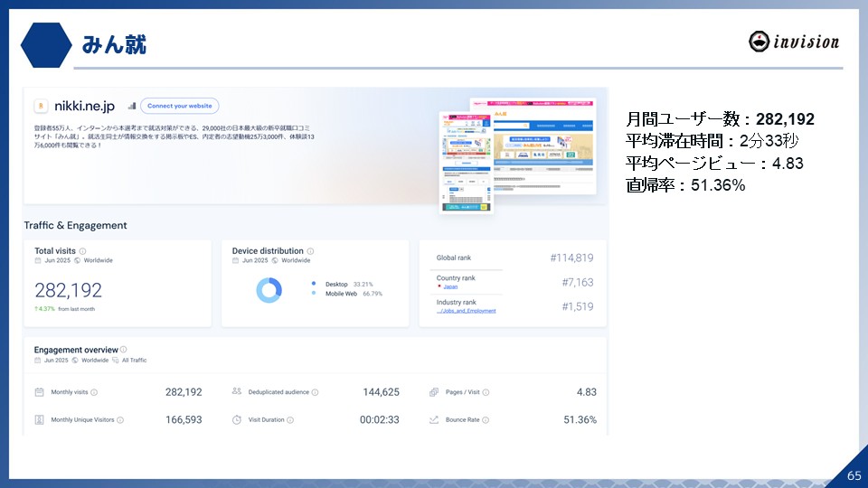868x488 pixels.
Task: Click the Visit Duration clock icon
Action: pyautogui.click(x=236, y=420)
